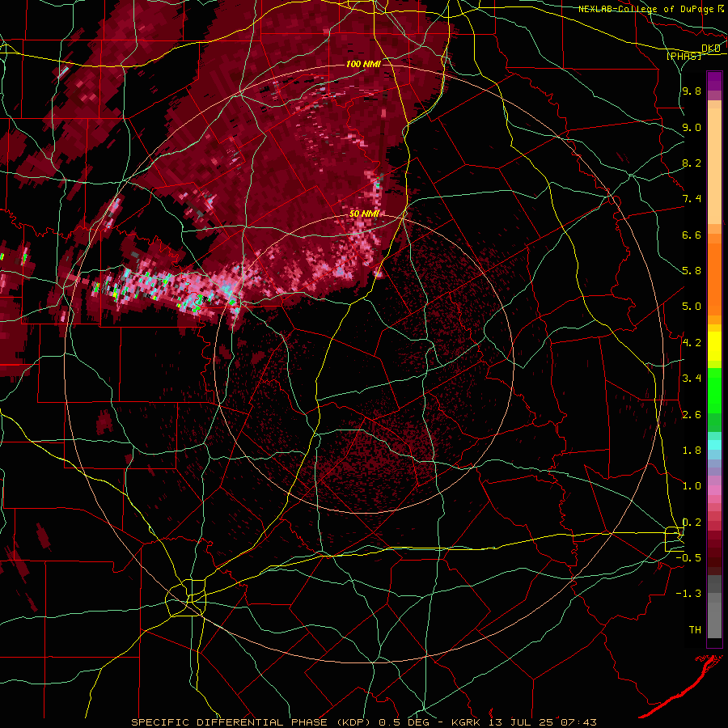
Task: Click the orange segment of the color scale
Action: [x=714, y=279]
